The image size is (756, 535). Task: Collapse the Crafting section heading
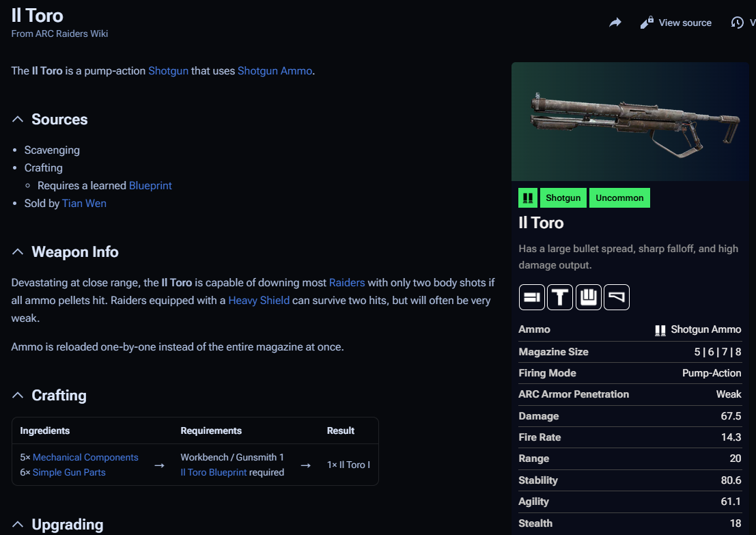18,396
